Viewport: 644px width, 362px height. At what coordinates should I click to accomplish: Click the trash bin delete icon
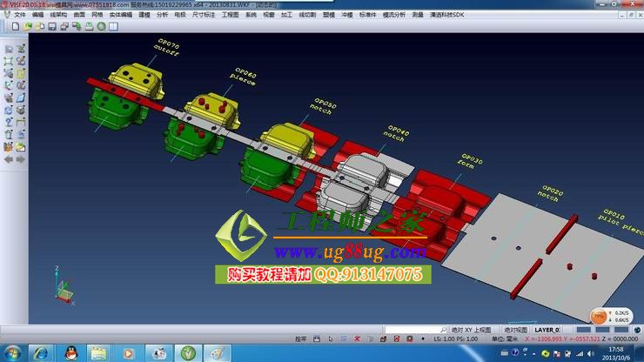coord(9,135)
